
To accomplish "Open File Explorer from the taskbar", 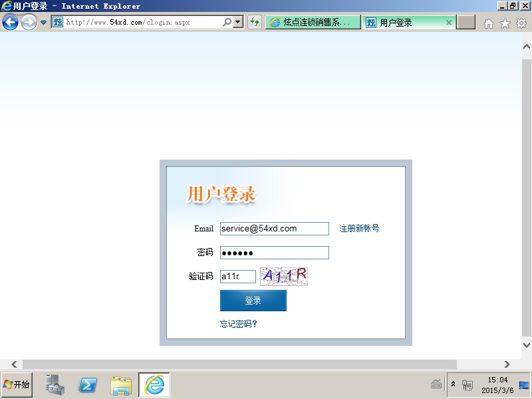I will tap(121, 384).
